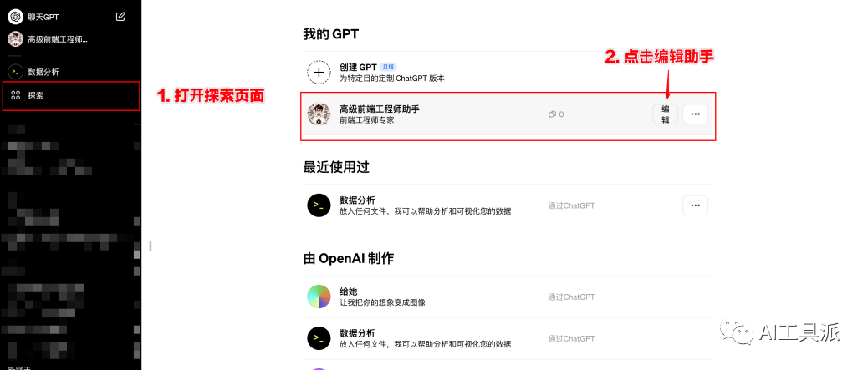Click the plus icon for 创建 GPT
This screenshot has width=868, height=370.
click(x=319, y=73)
